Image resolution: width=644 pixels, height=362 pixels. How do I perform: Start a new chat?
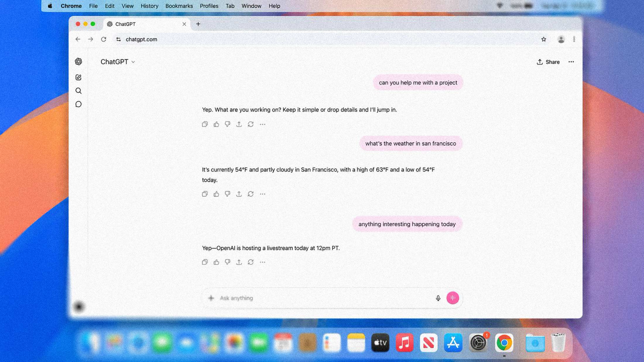tap(78, 77)
